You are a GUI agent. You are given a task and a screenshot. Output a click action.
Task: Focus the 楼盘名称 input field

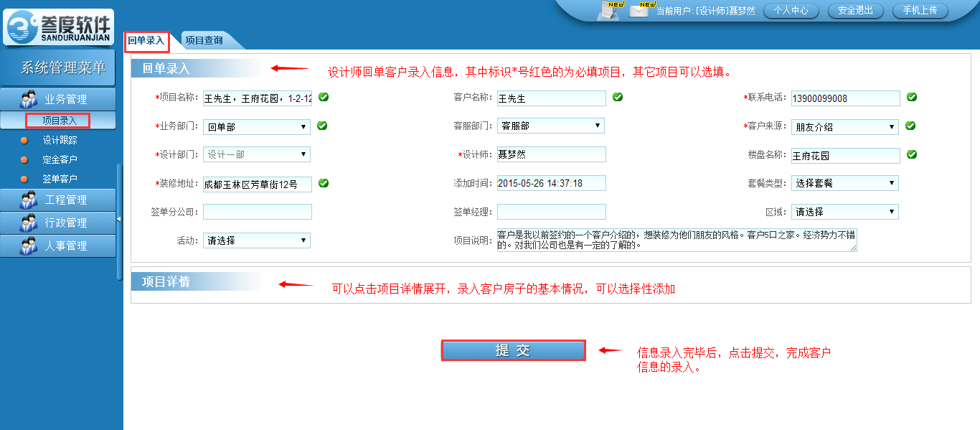click(x=846, y=156)
